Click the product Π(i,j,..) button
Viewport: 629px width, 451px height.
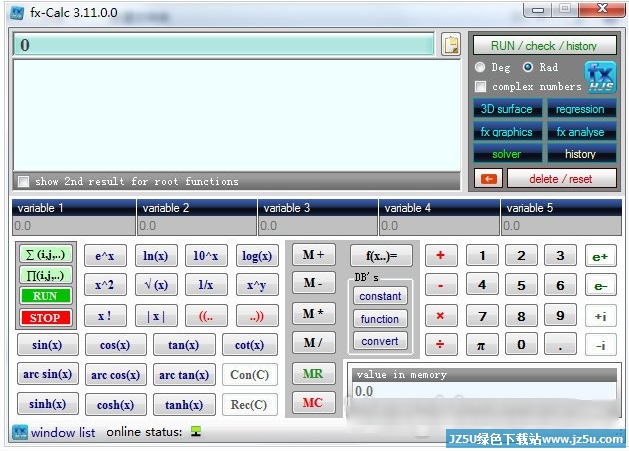pos(46,276)
